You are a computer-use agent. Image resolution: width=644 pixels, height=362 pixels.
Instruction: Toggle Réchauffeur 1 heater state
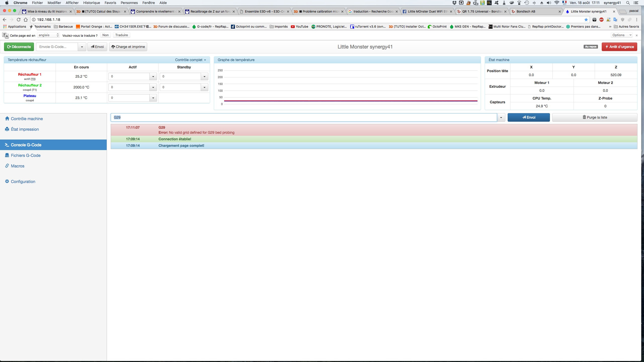tap(30, 74)
